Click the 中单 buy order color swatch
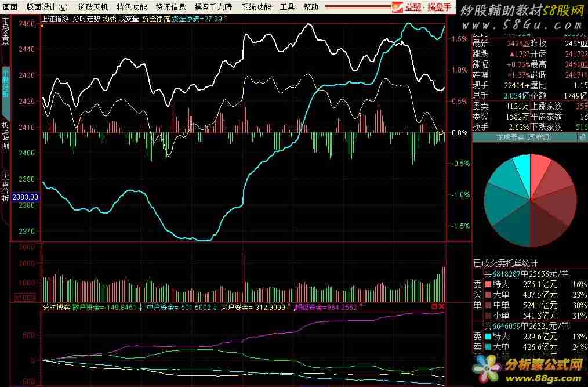 (x=488, y=306)
